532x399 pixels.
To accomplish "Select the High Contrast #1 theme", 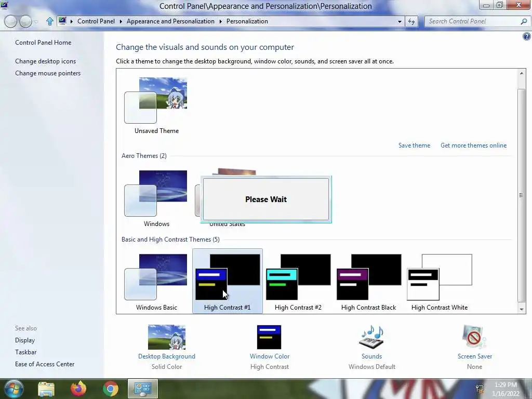I will [228, 281].
